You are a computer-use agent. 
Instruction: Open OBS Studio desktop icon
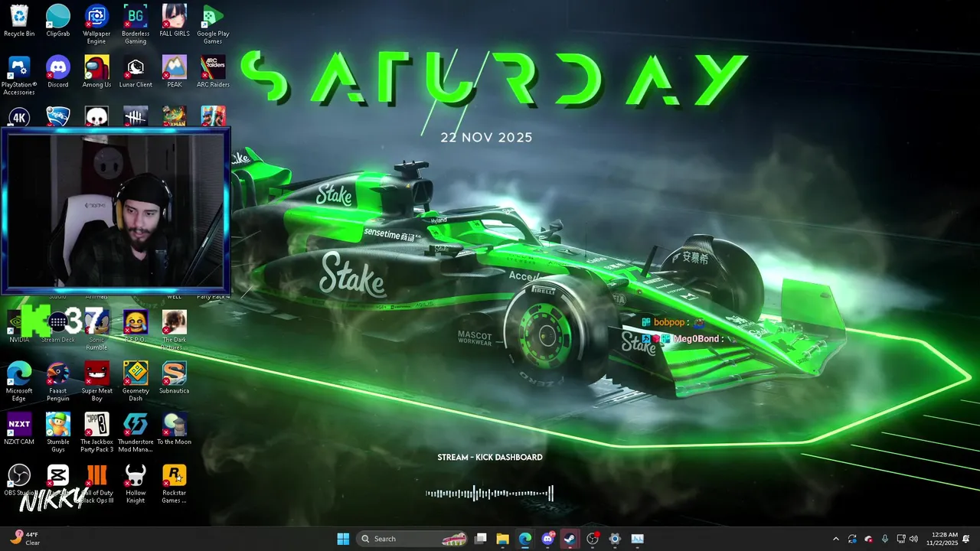pyautogui.click(x=19, y=480)
